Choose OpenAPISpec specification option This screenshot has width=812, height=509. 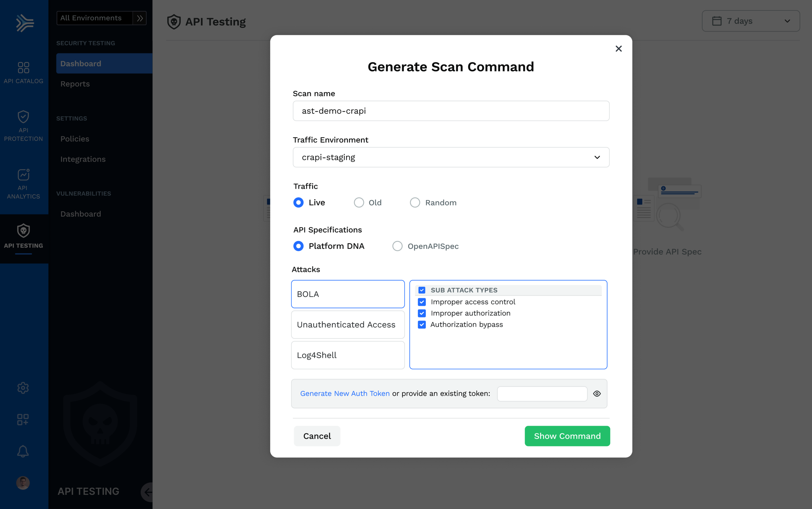(398, 246)
